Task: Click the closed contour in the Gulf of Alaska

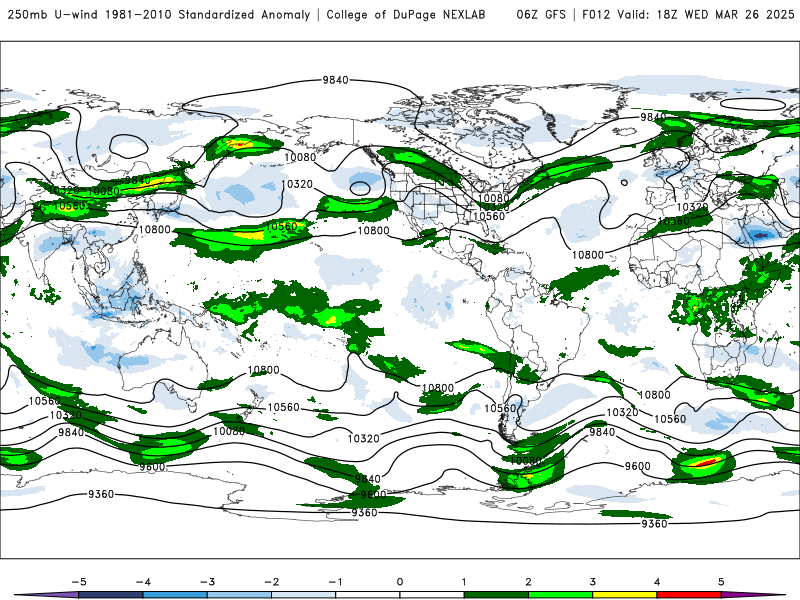Action: click(360, 188)
